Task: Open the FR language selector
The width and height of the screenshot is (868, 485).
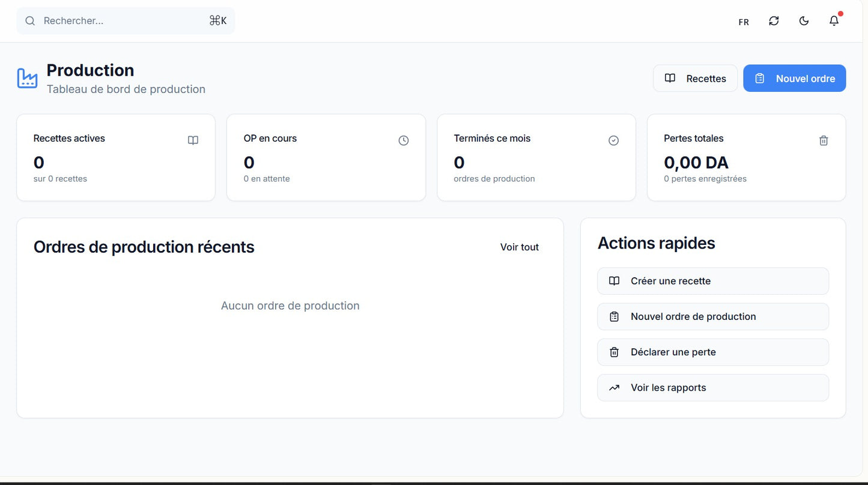Action: tap(744, 22)
